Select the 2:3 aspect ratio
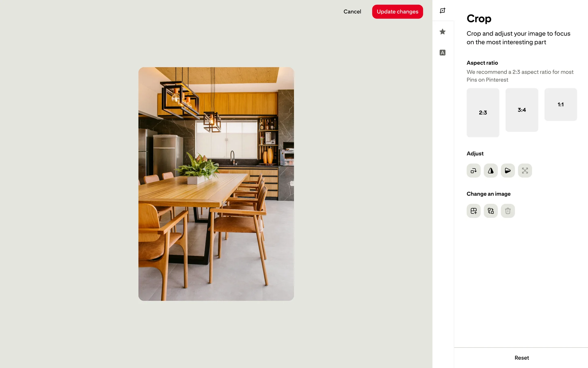The height and width of the screenshot is (368, 588). 483,113
